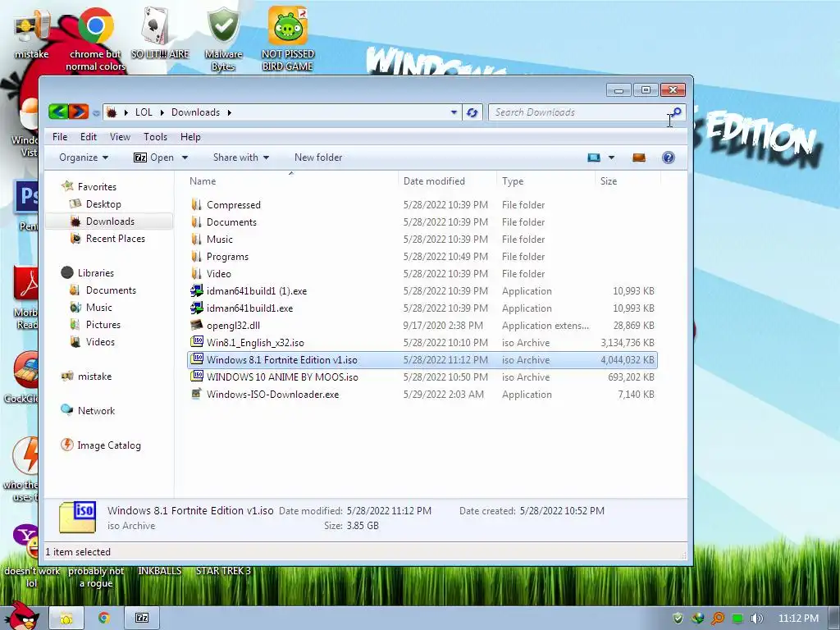Image resolution: width=840 pixels, height=630 pixels.
Task: Open the recent pages dropdown by navigation arrows
Action: pyautogui.click(x=96, y=113)
